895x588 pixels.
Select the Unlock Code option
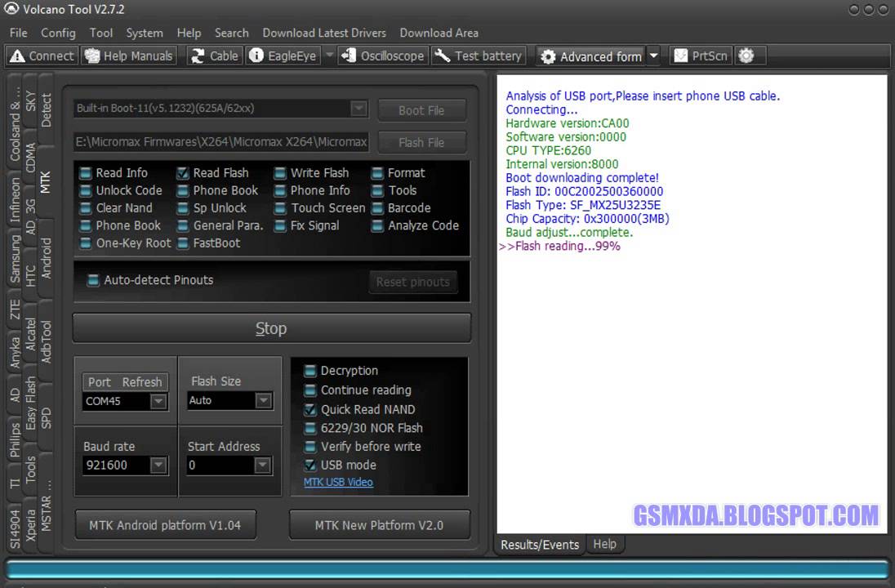(x=121, y=190)
